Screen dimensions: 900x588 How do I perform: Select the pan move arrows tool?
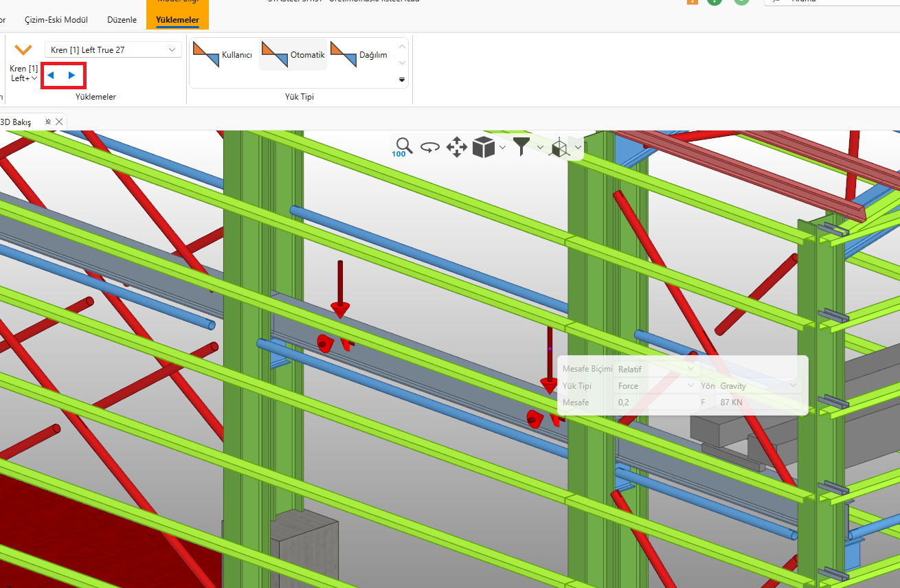(x=457, y=147)
